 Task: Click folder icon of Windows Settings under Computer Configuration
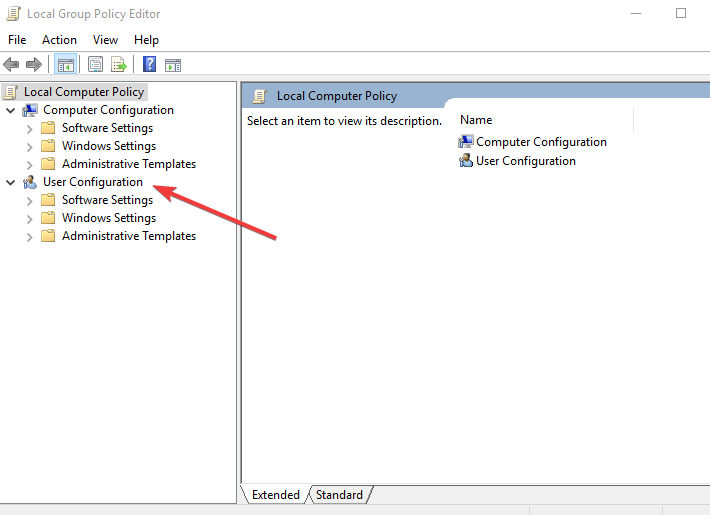coord(48,146)
